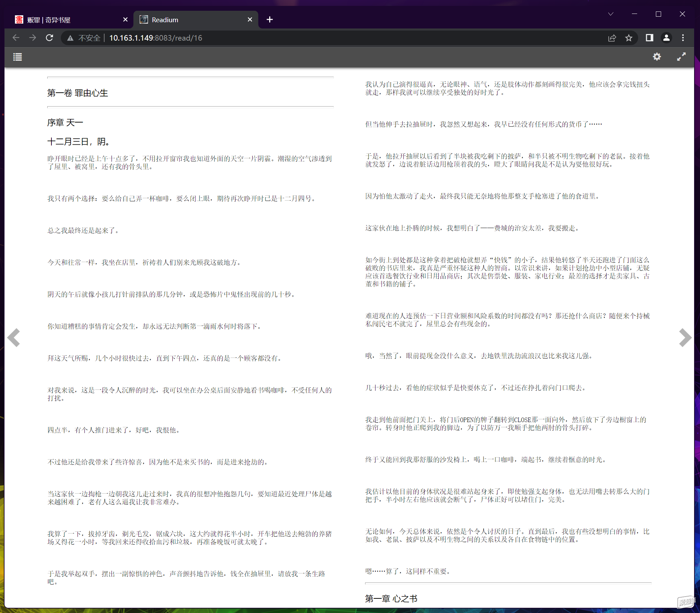Screen dimensions: 700x613
Task: Click heading 第一章 心之书
Action: click(x=391, y=598)
